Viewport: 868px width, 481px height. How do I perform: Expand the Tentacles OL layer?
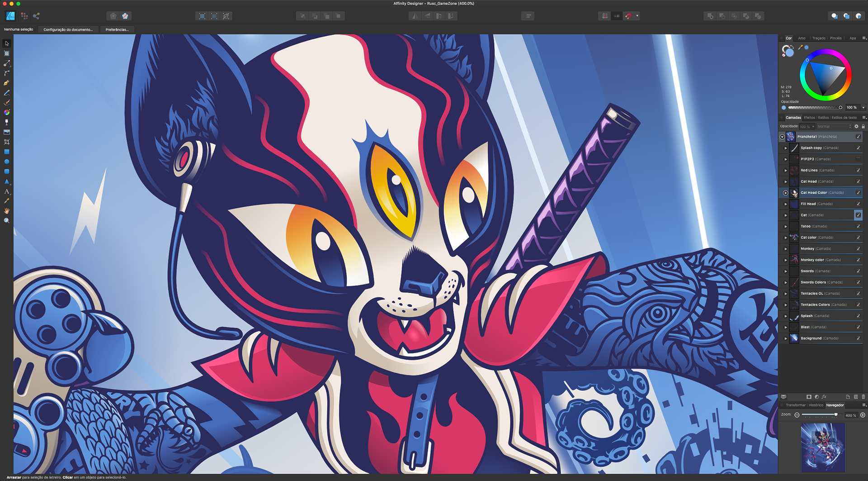tap(786, 294)
